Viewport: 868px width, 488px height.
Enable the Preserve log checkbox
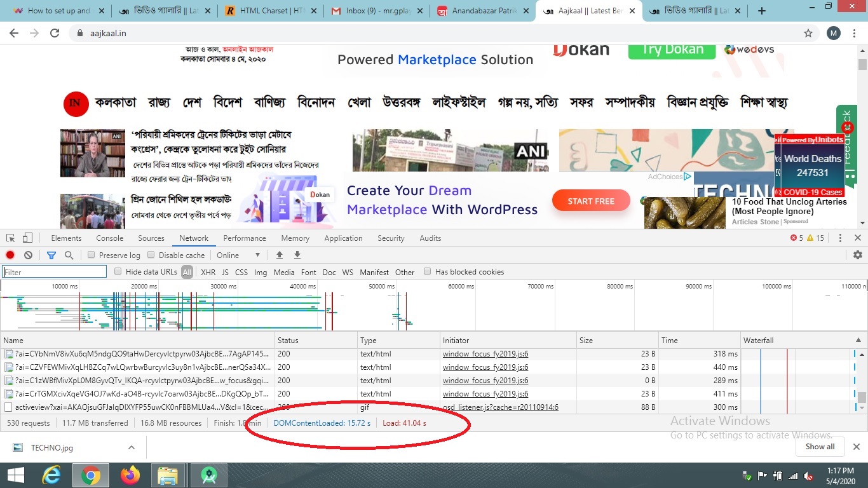92,255
